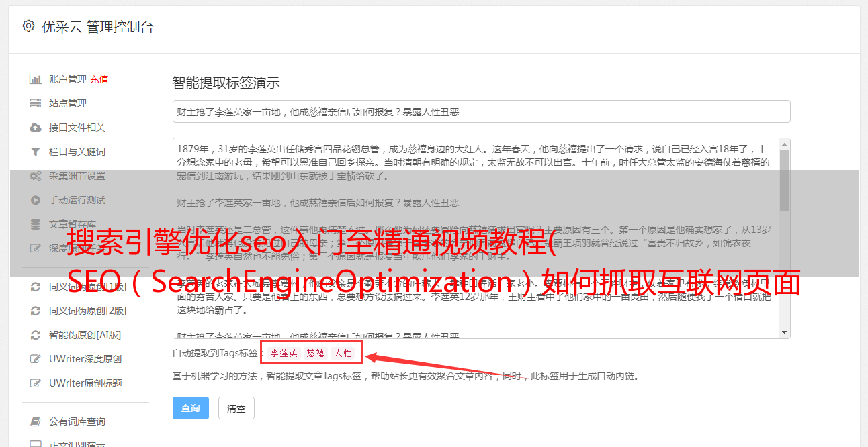Open 采集细节设置 in the sidebar
The image size is (868, 447).
pos(77,176)
